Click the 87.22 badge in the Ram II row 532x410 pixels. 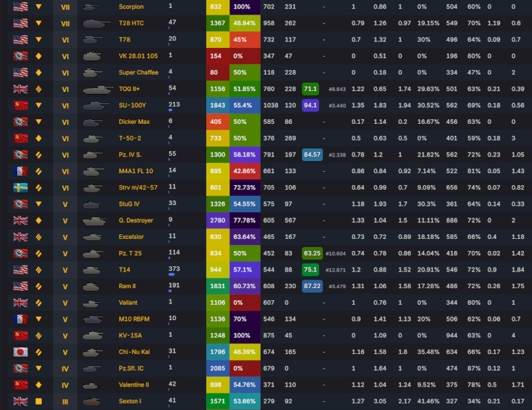[312, 286]
